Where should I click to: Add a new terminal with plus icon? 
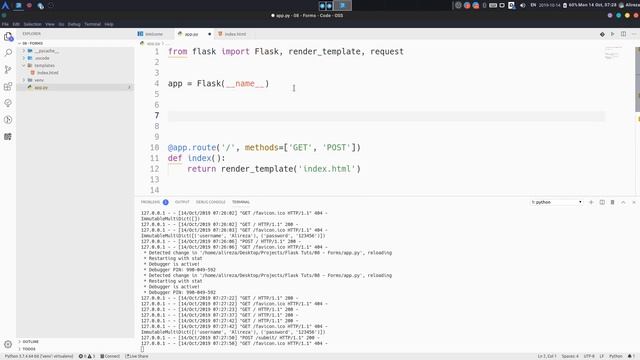591,202
